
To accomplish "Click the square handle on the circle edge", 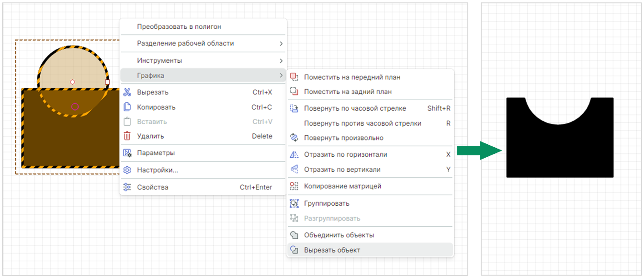I will [107, 82].
